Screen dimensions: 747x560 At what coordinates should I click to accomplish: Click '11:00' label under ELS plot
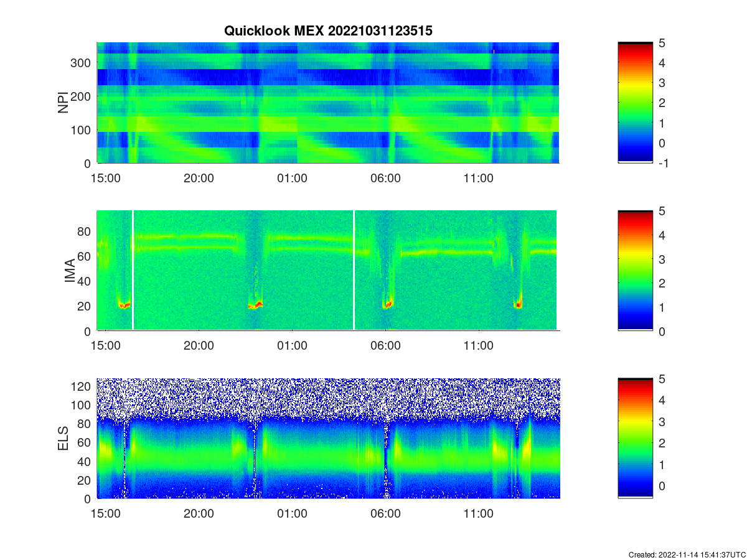point(479,514)
